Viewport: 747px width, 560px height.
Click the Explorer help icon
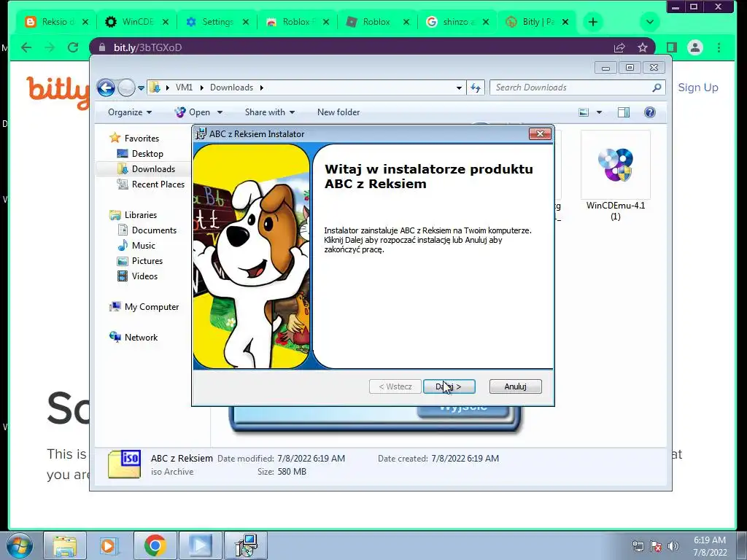point(649,112)
